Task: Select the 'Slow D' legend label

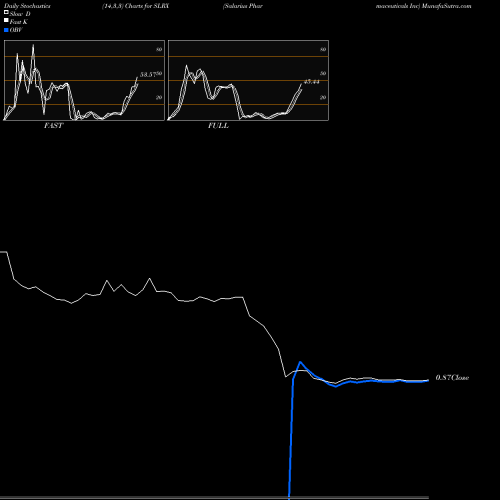Action: pos(20,14)
